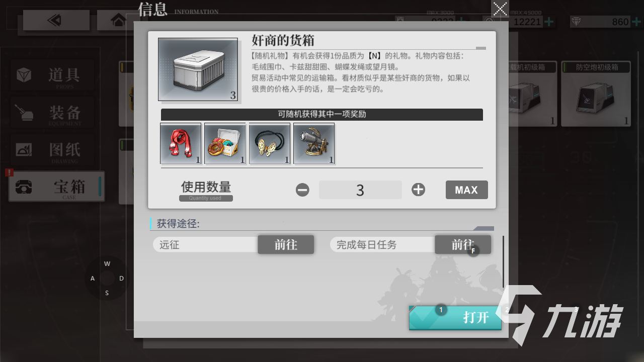Go to the home screen icon
The image size is (644, 362).
click(x=119, y=20)
